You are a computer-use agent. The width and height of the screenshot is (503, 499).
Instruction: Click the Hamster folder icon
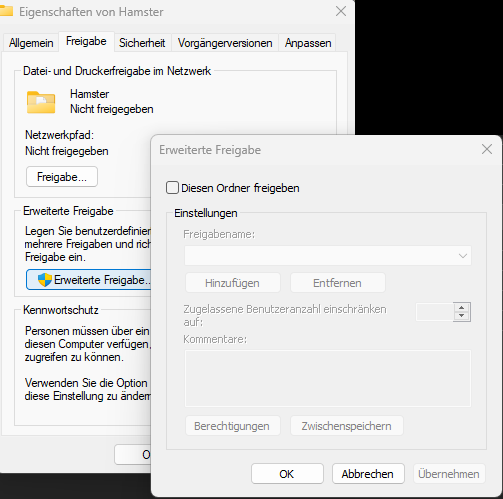(41, 102)
